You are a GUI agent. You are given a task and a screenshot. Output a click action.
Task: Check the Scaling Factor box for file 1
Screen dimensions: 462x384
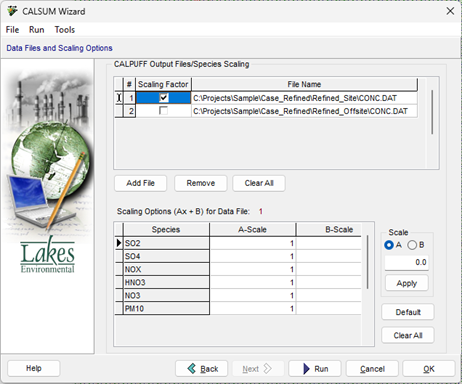click(x=163, y=98)
